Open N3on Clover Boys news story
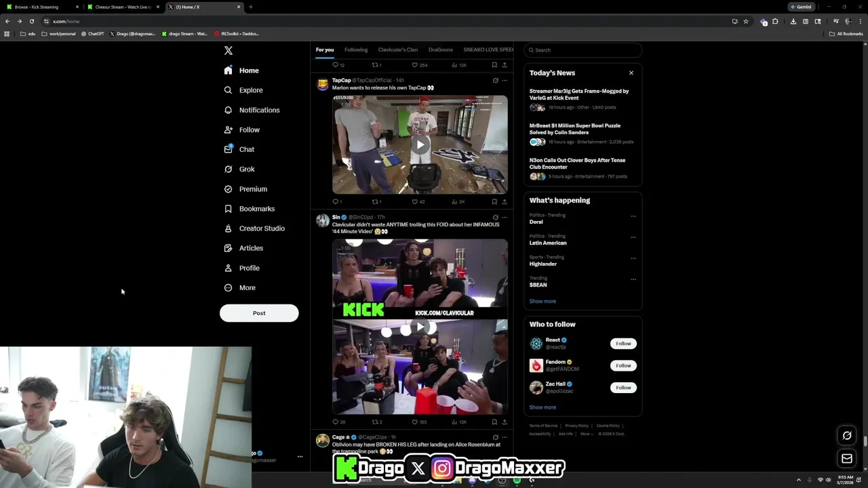 [x=583, y=168]
